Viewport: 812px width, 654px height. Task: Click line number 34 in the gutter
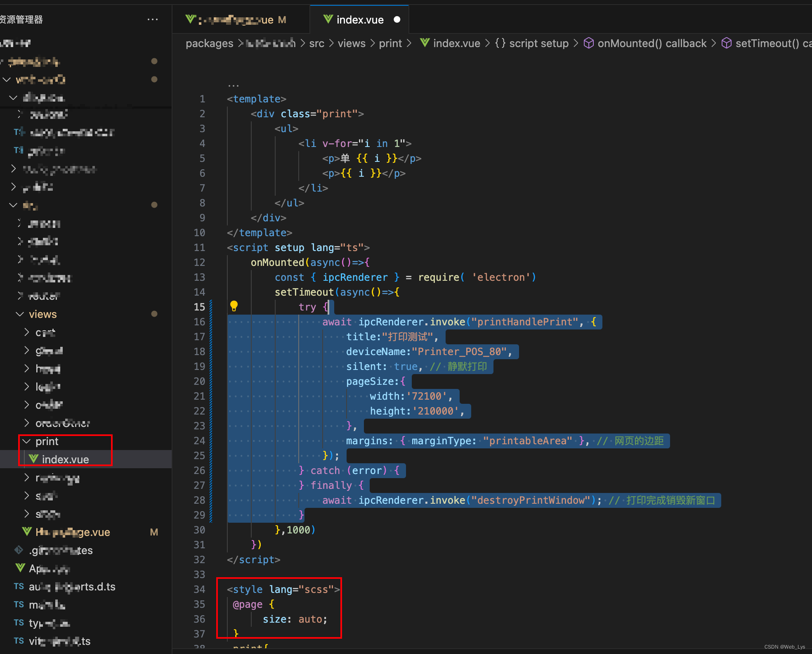coord(199,589)
